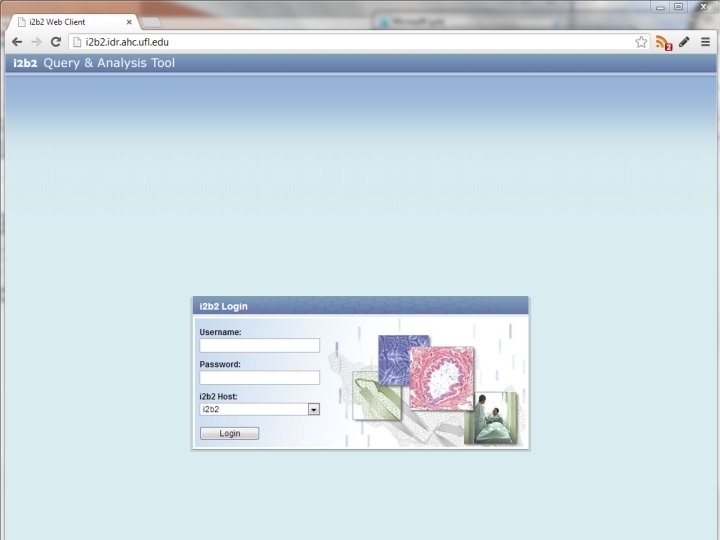Minimize the browser window
Viewport: 720px width, 540px height.
click(660, 7)
